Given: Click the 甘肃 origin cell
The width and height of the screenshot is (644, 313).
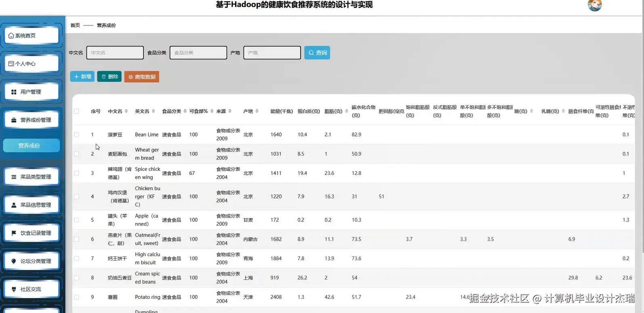Looking at the screenshot, I should [x=248, y=220].
